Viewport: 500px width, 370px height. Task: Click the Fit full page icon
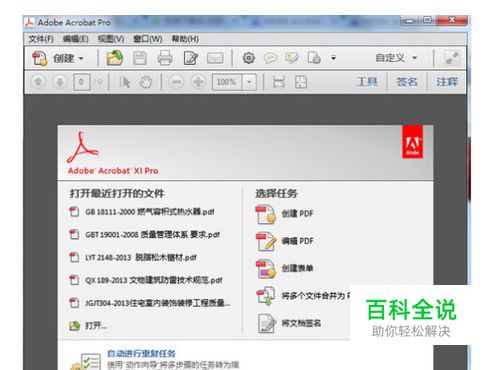[x=301, y=82]
